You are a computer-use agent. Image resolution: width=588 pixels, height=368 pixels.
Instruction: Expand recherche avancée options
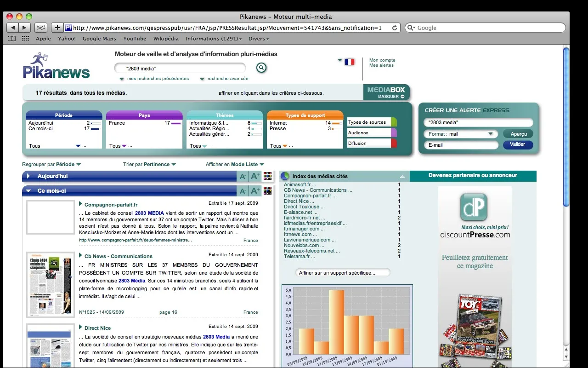tap(224, 79)
